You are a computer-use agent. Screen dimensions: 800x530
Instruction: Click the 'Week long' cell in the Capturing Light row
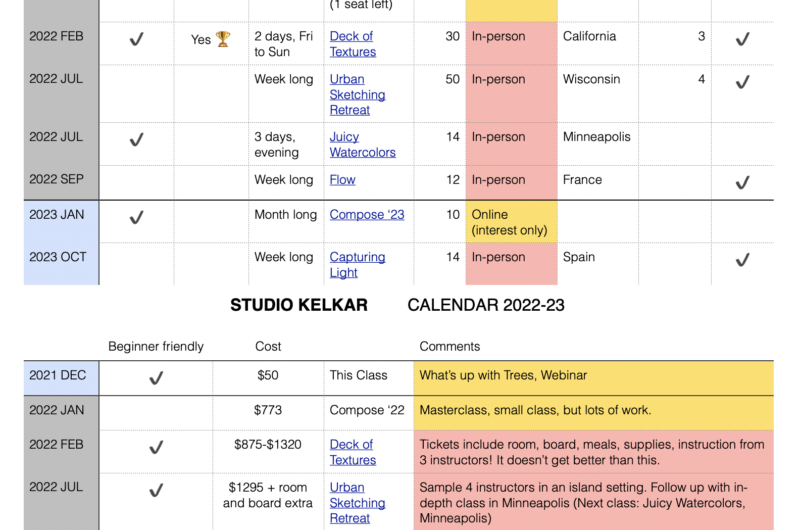[x=286, y=264]
